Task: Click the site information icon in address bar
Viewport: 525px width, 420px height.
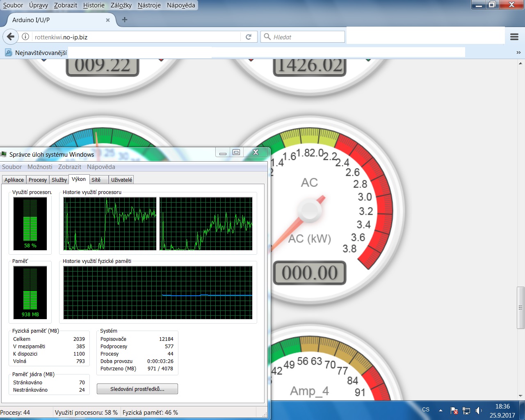Action: coord(25,37)
